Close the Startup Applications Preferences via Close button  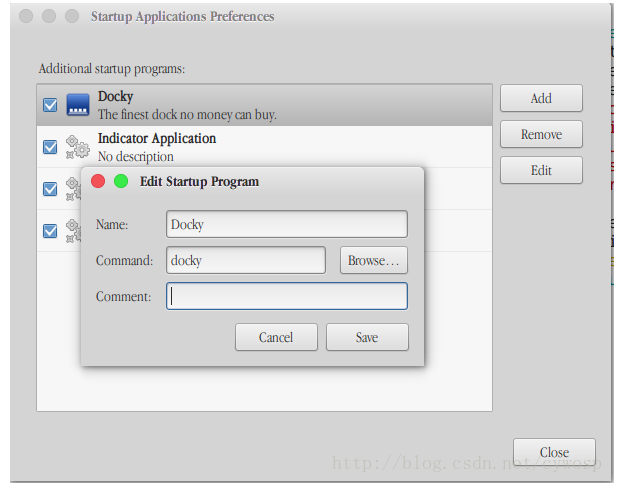point(554,452)
